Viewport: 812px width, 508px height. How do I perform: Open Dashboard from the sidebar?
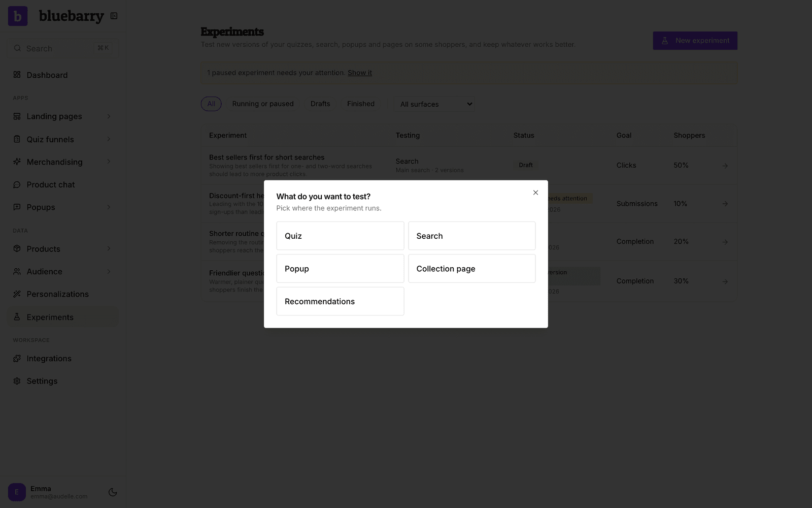pos(63,75)
